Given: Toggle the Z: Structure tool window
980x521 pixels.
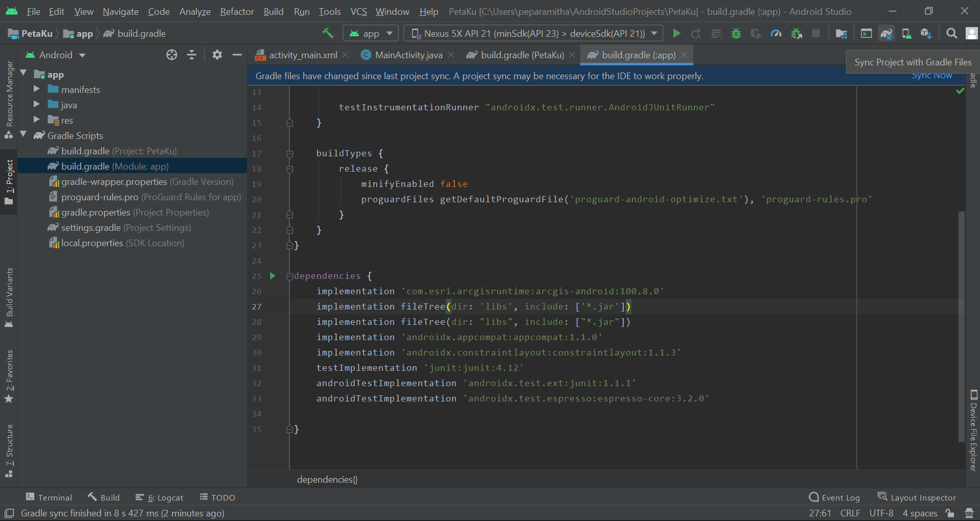Looking at the screenshot, I should pos(9,451).
